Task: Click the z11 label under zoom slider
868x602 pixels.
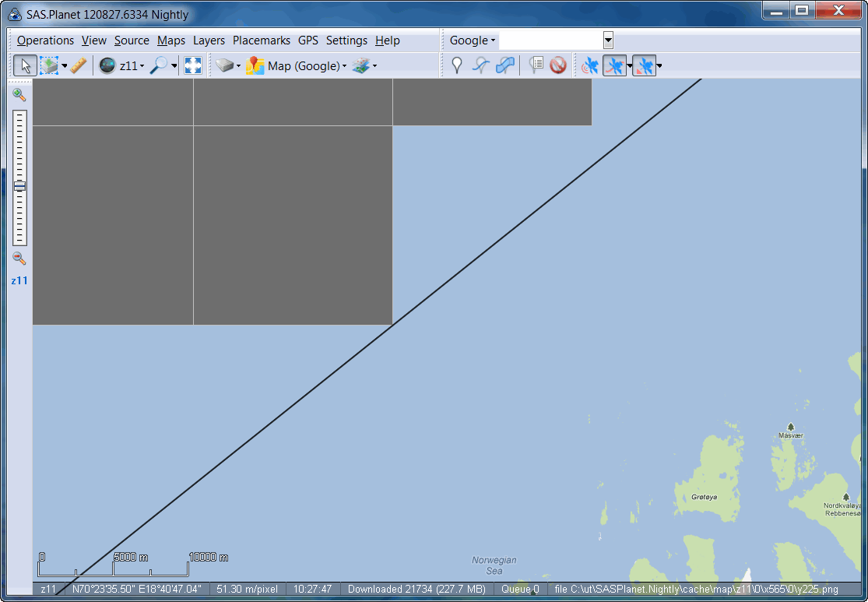Action: [19, 280]
